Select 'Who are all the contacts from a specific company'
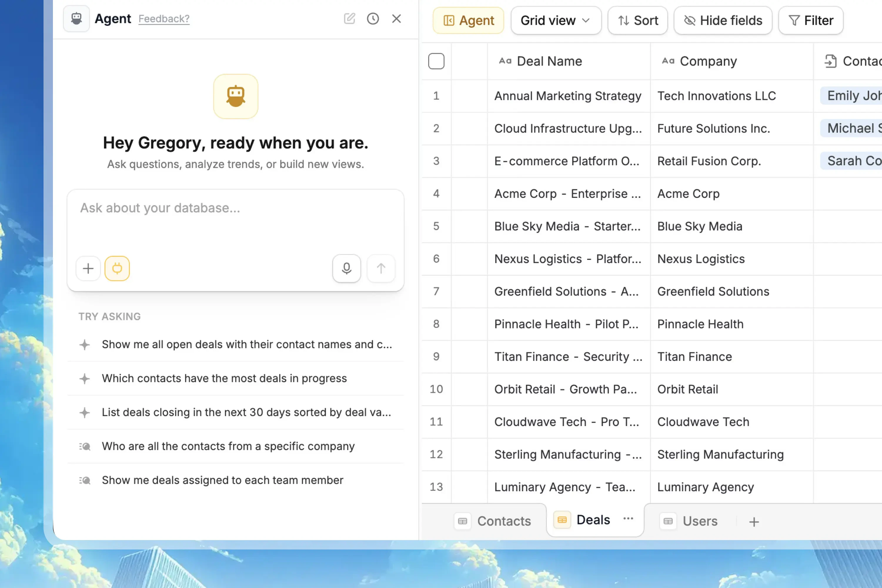 coord(235,446)
